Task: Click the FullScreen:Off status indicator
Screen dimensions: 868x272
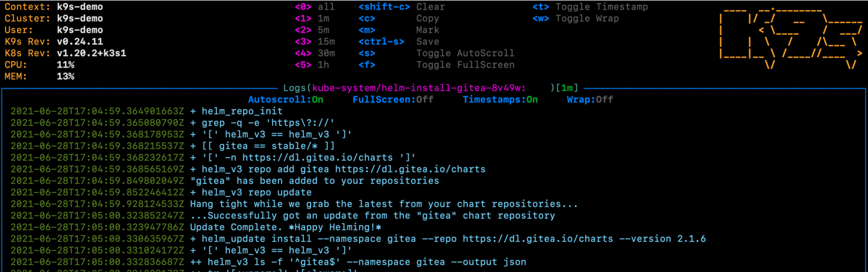Action: 393,100
